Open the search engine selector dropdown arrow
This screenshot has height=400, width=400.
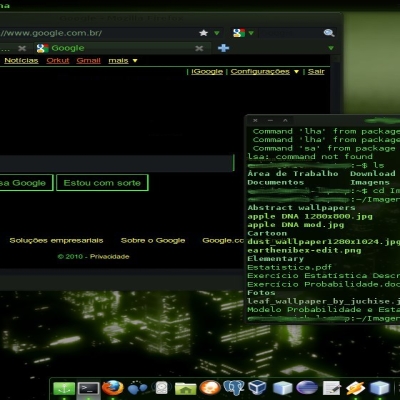(x=251, y=33)
